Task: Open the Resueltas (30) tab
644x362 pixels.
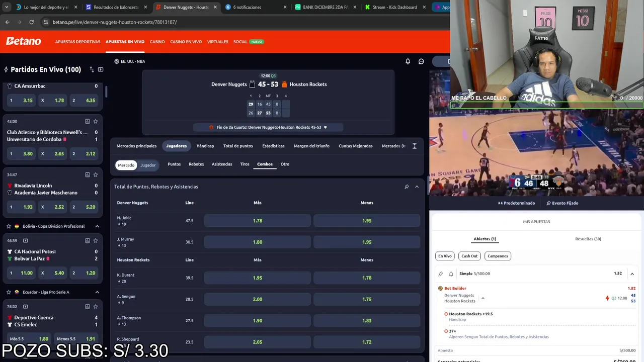Action: [x=588, y=239]
